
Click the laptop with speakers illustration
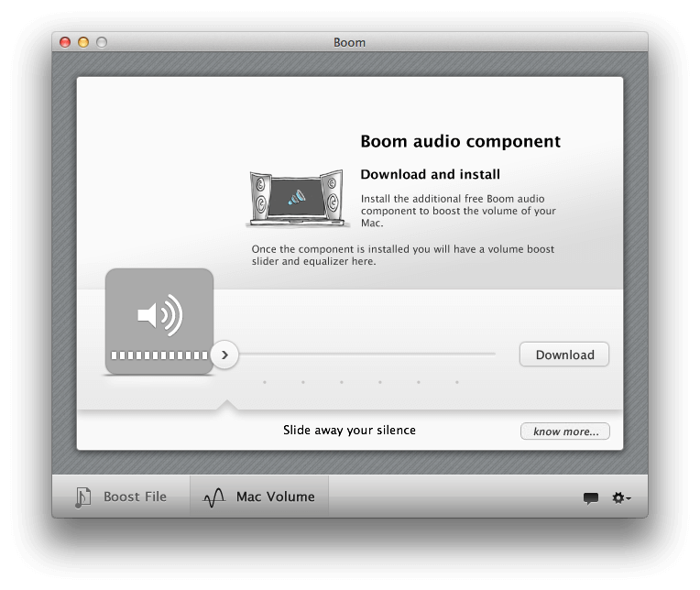click(x=297, y=199)
